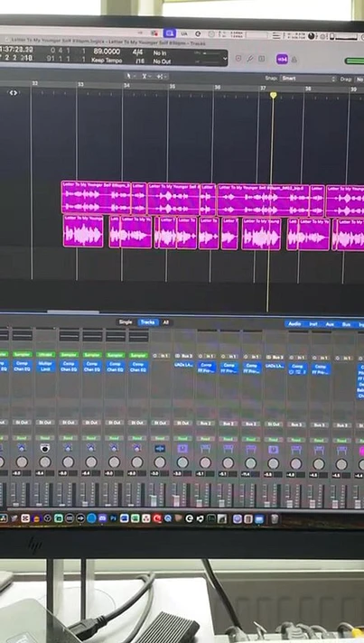364x643 pixels.
Task: Toggle the Bus channel filter button
Action: tap(346, 325)
